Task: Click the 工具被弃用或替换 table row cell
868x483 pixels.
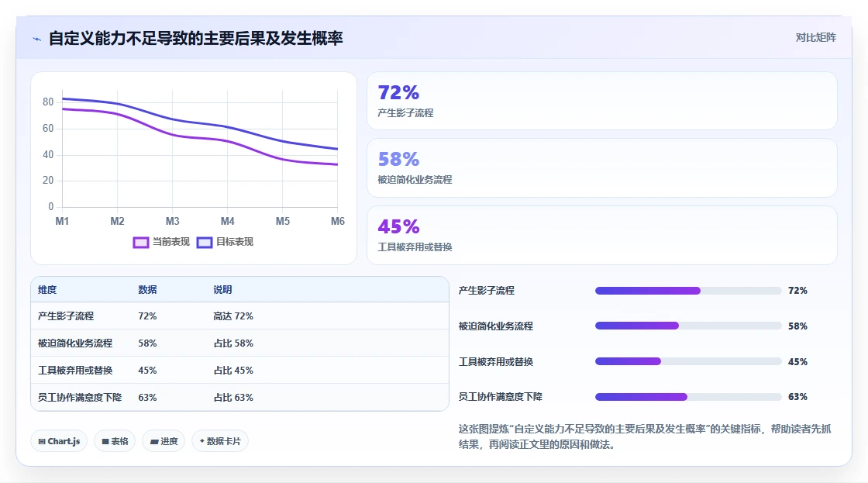Action: point(74,371)
